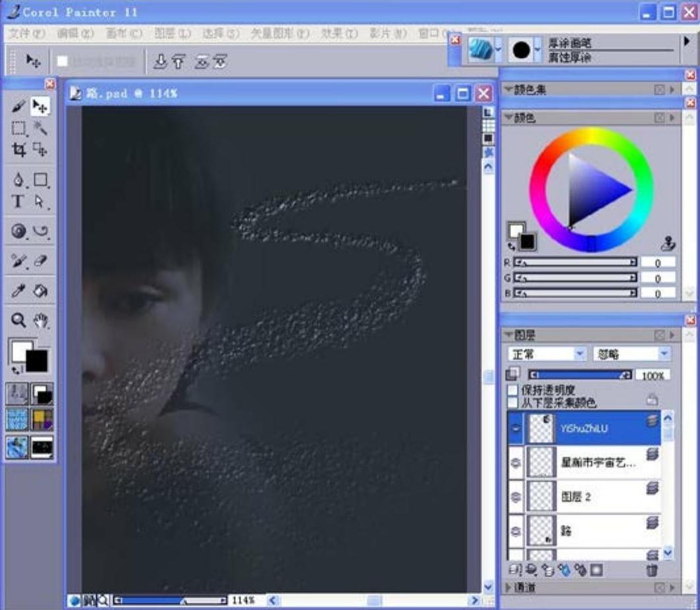Open the brush variant dropdown arrow
The height and width of the screenshot is (610, 700).
pos(538,49)
